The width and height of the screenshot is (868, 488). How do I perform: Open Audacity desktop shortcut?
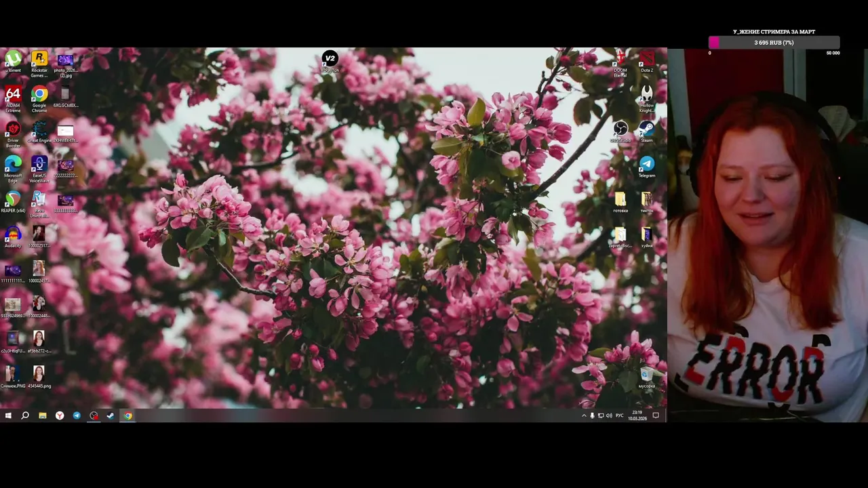tap(13, 237)
